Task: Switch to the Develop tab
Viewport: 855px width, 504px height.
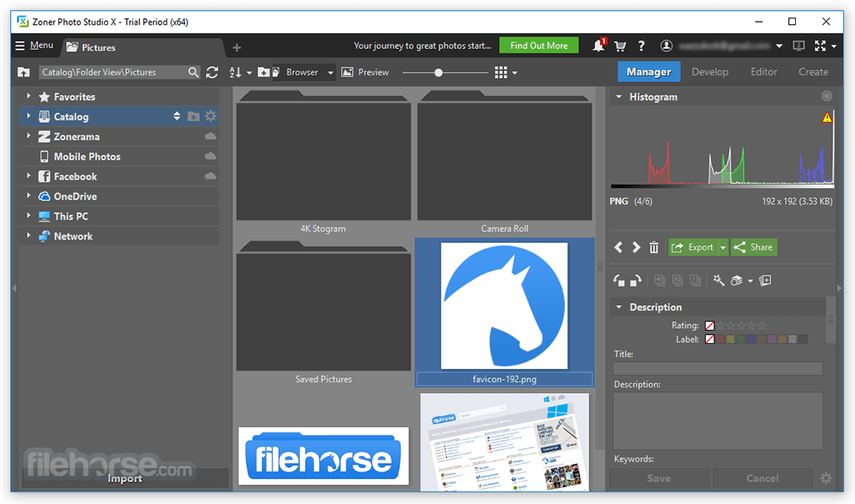Action: coord(710,72)
